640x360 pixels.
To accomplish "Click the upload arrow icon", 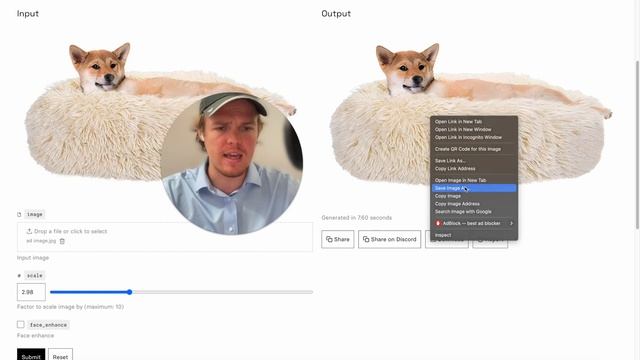I will (29, 231).
